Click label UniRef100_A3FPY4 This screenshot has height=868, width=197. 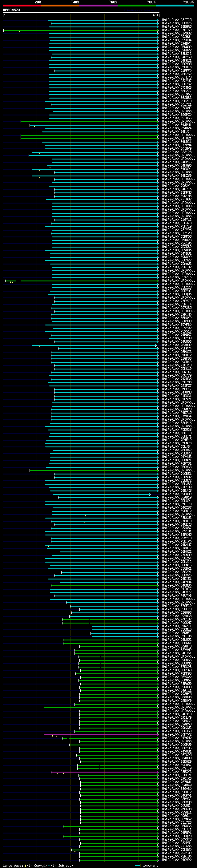tap(176, 349)
